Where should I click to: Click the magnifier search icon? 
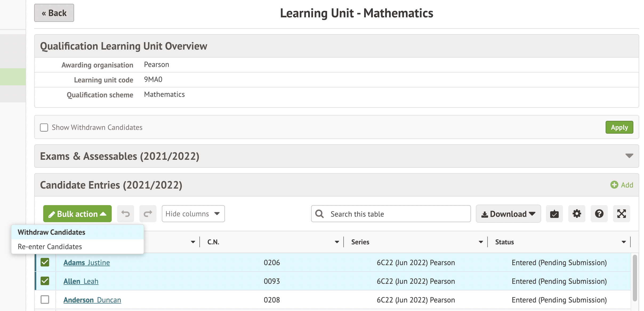[319, 214]
